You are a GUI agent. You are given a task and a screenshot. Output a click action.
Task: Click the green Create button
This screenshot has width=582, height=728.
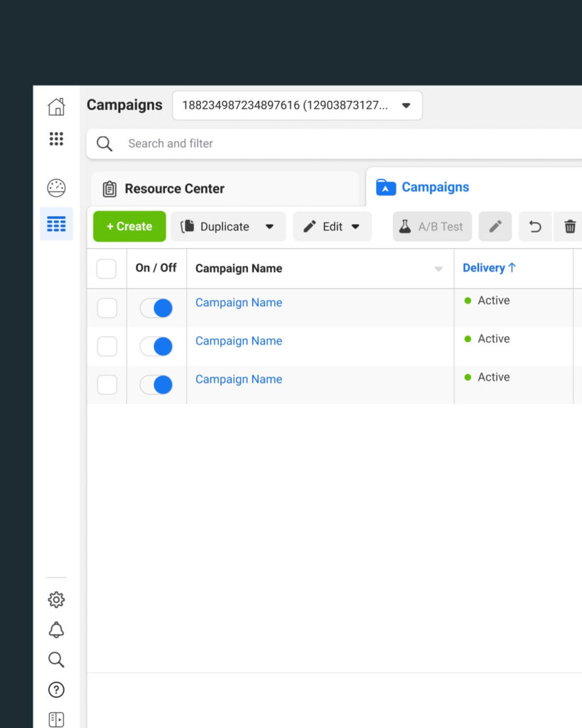tap(129, 227)
